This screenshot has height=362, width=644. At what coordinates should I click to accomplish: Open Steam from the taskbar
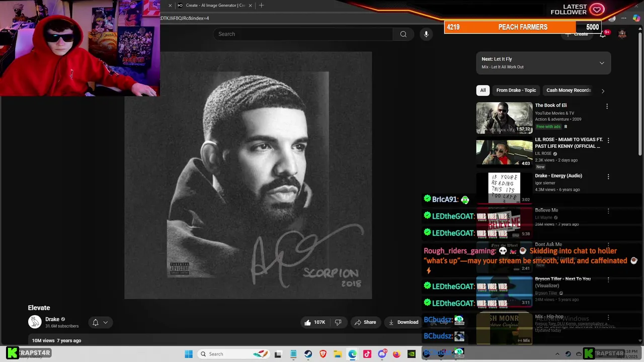(x=308, y=354)
